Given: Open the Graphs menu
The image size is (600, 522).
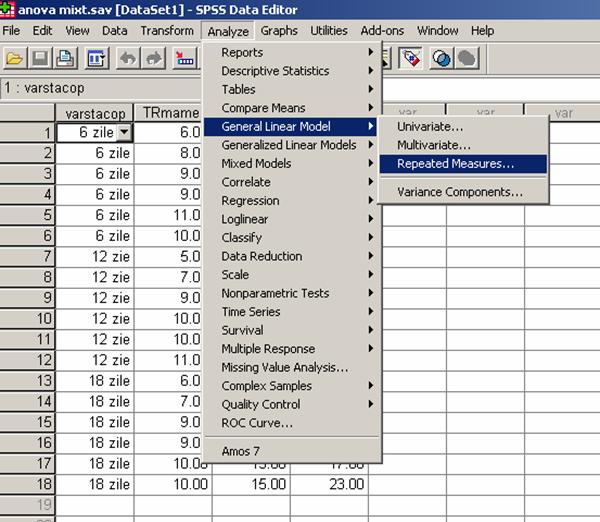Looking at the screenshot, I should [x=279, y=31].
